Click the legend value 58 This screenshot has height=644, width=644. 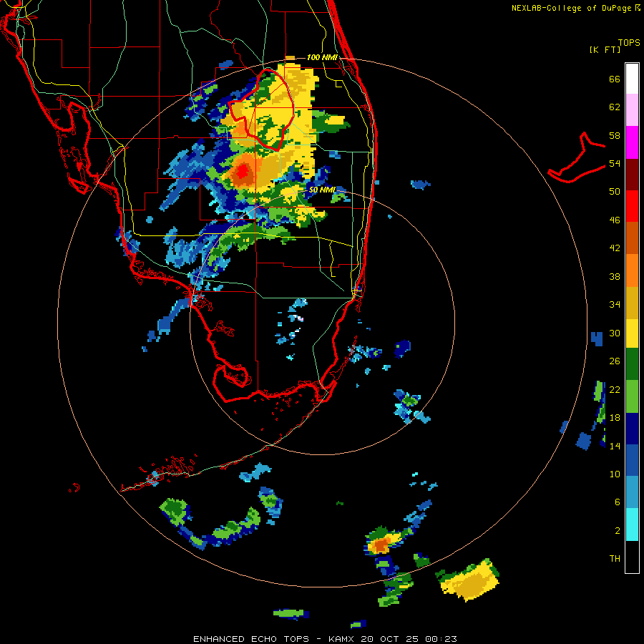tap(615, 135)
